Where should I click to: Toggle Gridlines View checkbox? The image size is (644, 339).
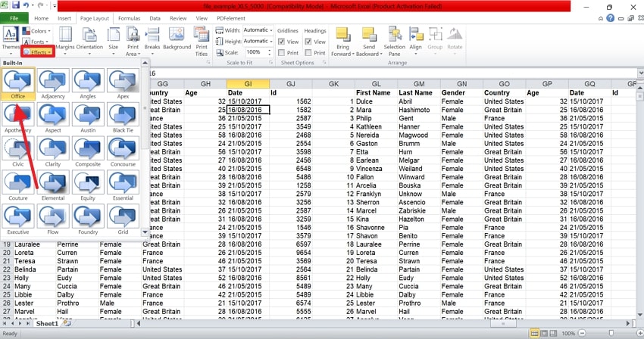click(x=282, y=42)
